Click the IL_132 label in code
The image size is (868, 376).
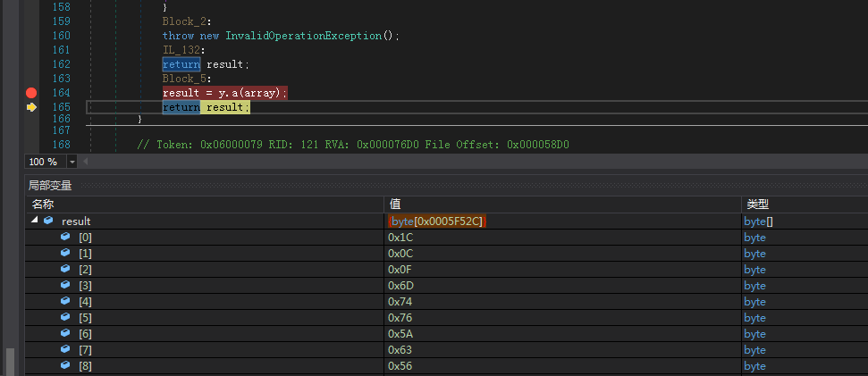point(181,50)
